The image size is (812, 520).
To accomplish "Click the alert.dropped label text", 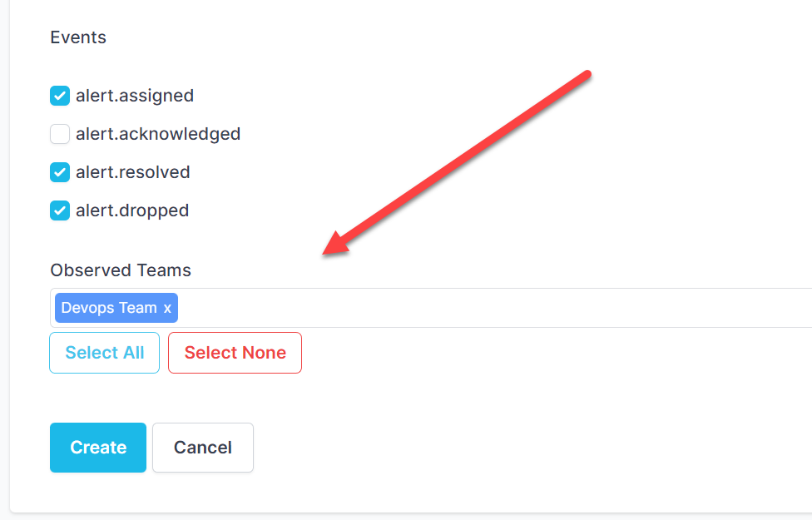I will click(132, 210).
